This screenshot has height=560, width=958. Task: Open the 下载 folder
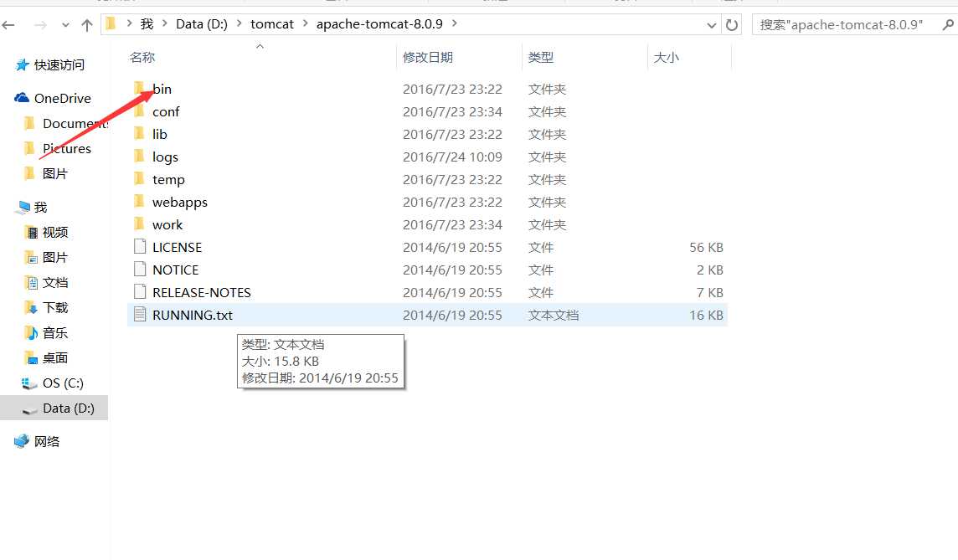point(55,307)
